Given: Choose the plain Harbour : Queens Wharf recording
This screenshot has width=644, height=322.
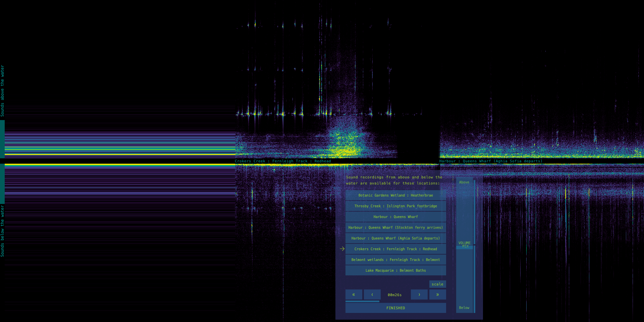Looking at the screenshot, I should point(395,217).
